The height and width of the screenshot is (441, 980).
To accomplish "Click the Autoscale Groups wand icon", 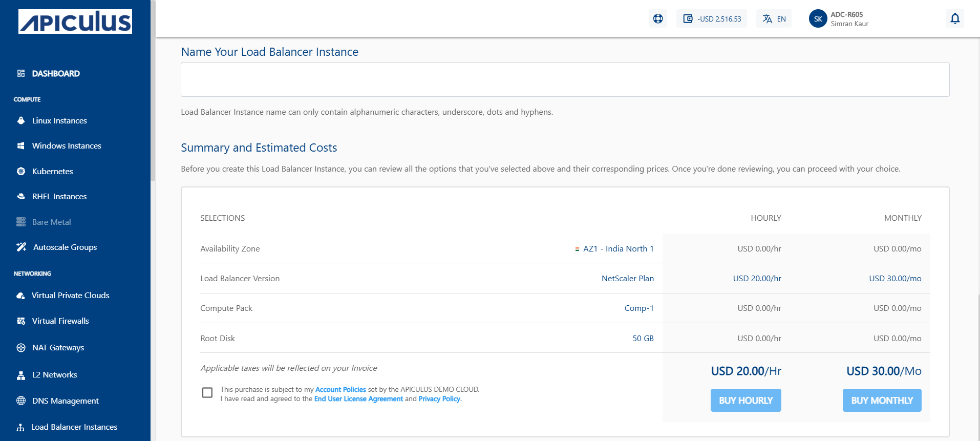I will pyautogui.click(x=21, y=247).
